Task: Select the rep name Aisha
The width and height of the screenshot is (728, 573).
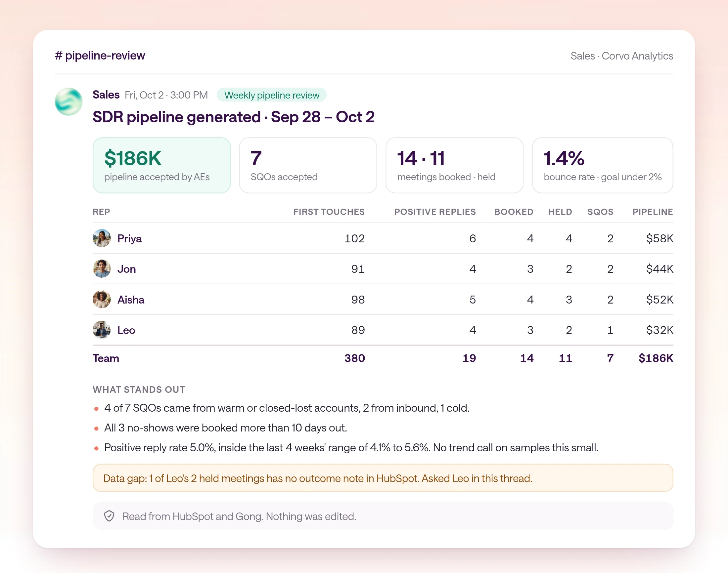Action: pos(131,300)
